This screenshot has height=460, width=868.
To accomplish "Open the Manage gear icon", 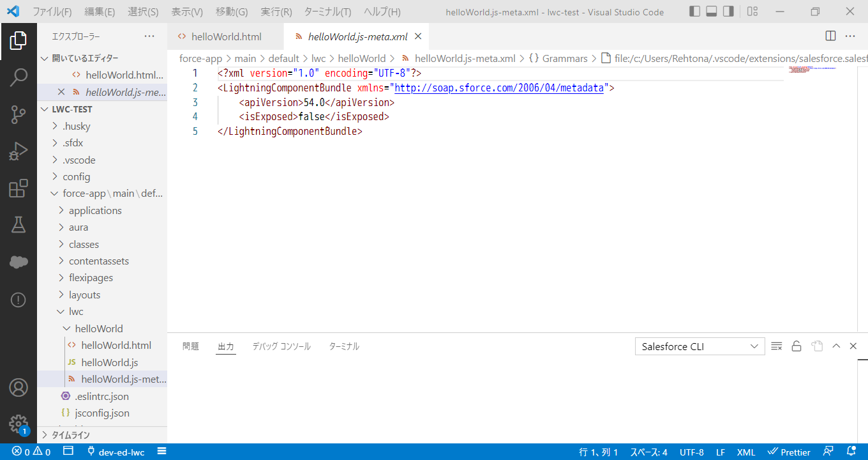I will [19, 424].
